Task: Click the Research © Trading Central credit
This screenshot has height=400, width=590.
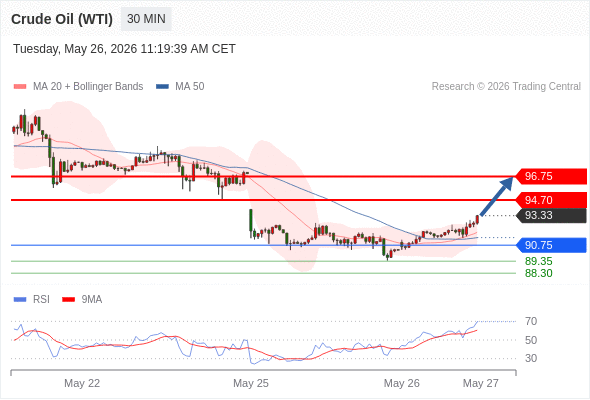Action: (506, 87)
